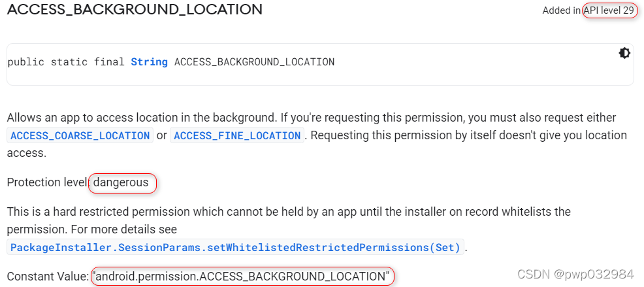Click the circled word dangerous
644x287 pixels.
pos(121,182)
